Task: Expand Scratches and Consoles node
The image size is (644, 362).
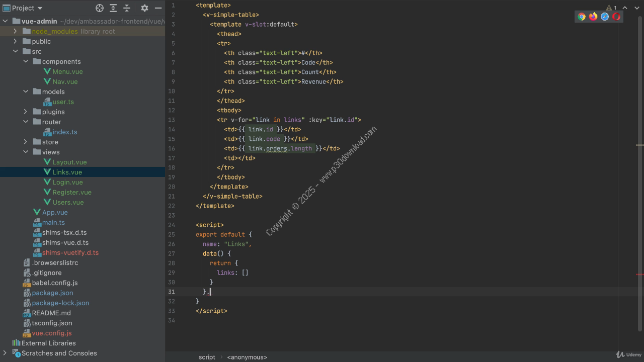Action: (x=6, y=353)
